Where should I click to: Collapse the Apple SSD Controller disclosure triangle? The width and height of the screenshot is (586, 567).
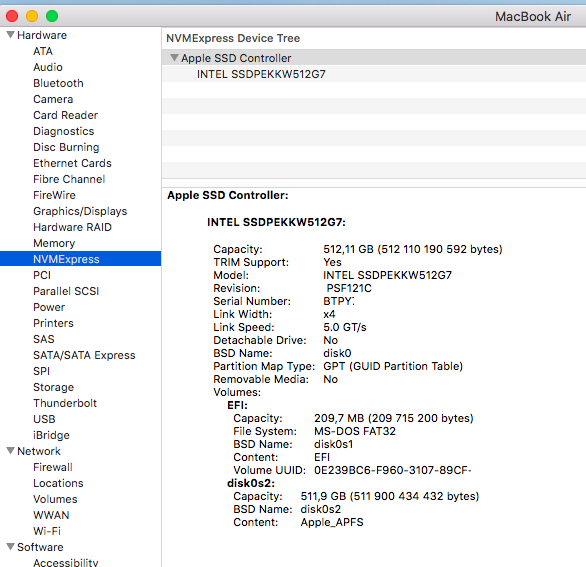[174, 58]
